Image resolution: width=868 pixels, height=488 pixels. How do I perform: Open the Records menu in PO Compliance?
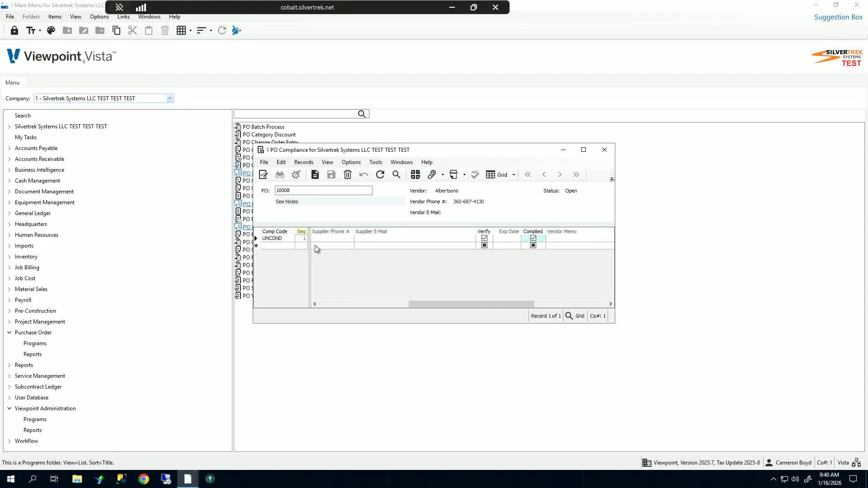click(303, 162)
